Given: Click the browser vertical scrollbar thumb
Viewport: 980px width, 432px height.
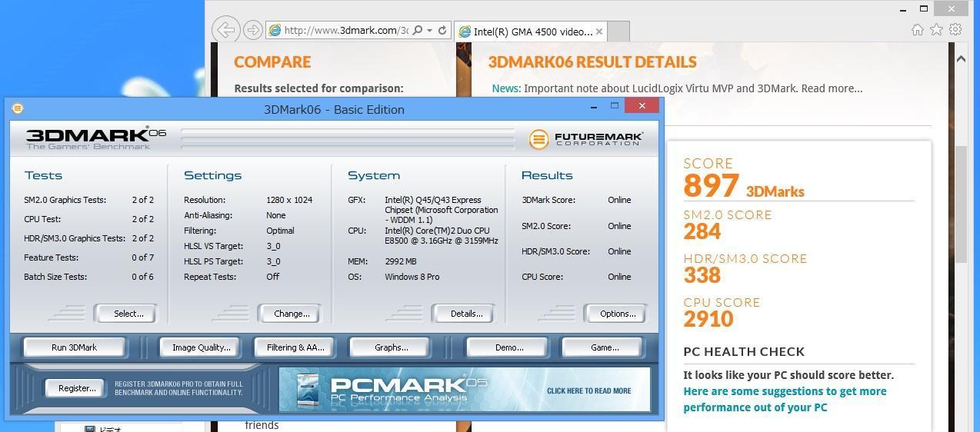Looking at the screenshot, I should tap(961, 204).
